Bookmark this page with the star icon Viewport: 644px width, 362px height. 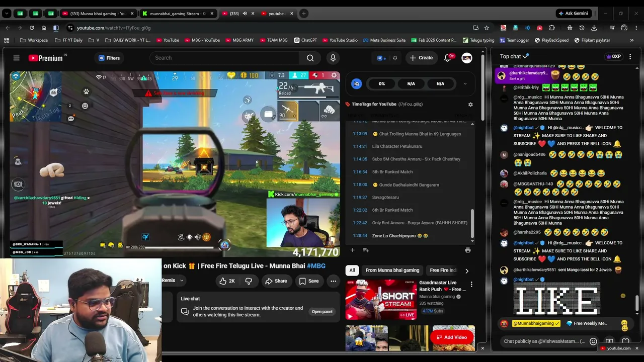click(x=487, y=28)
